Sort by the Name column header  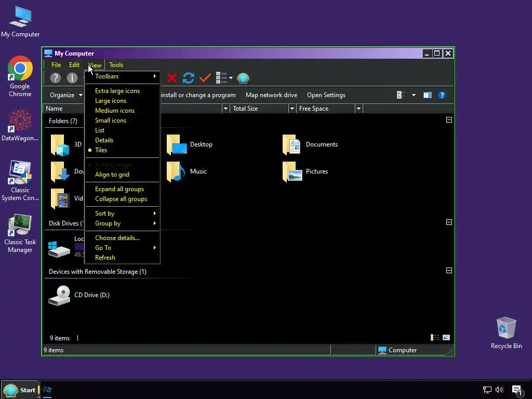[63, 109]
